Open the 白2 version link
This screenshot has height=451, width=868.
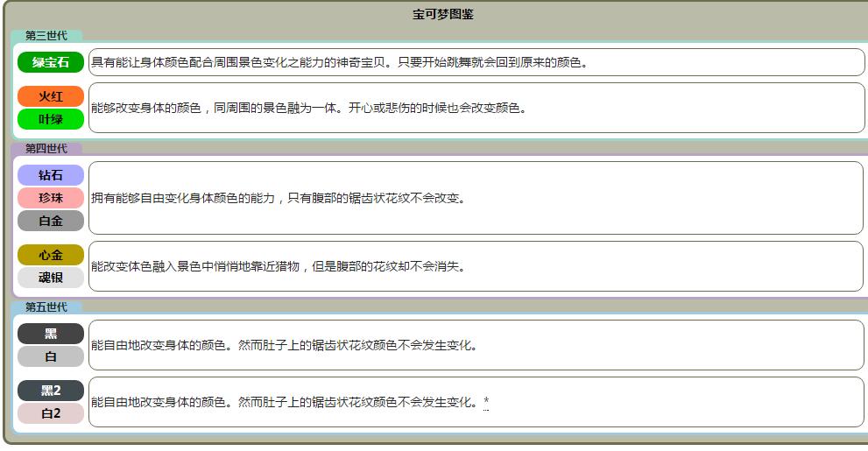(x=51, y=413)
